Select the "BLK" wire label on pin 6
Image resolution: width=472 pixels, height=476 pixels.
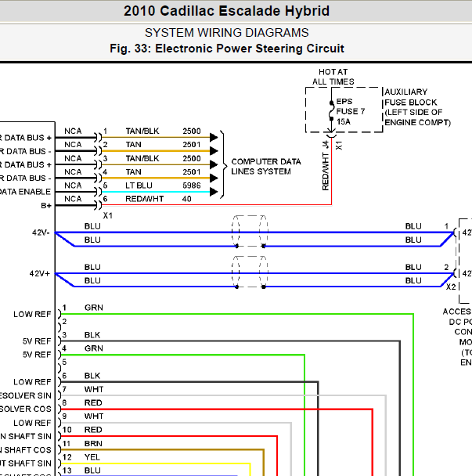click(x=92, y=376)
